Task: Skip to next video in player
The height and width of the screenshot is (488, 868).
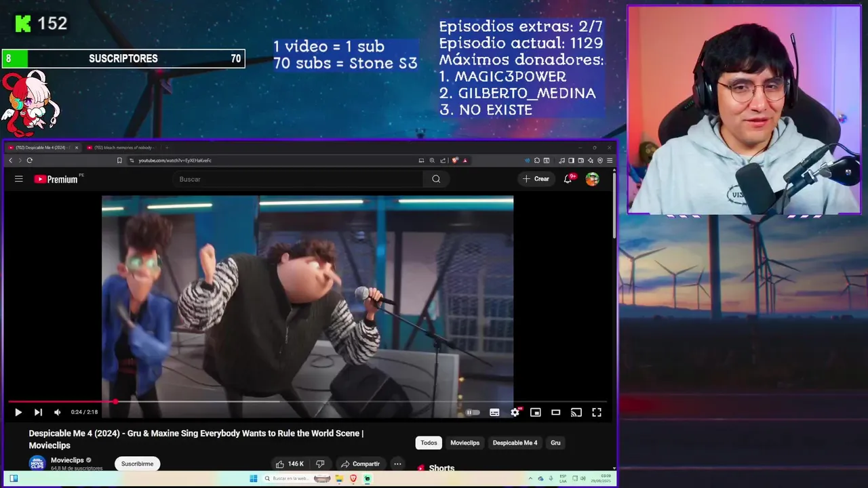Action: point(38,412)
